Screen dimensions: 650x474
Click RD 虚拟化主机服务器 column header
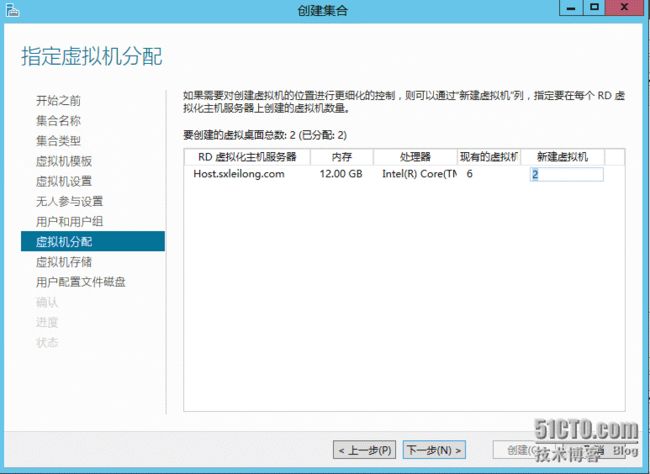pyautogui.click(x=247, y=157)
